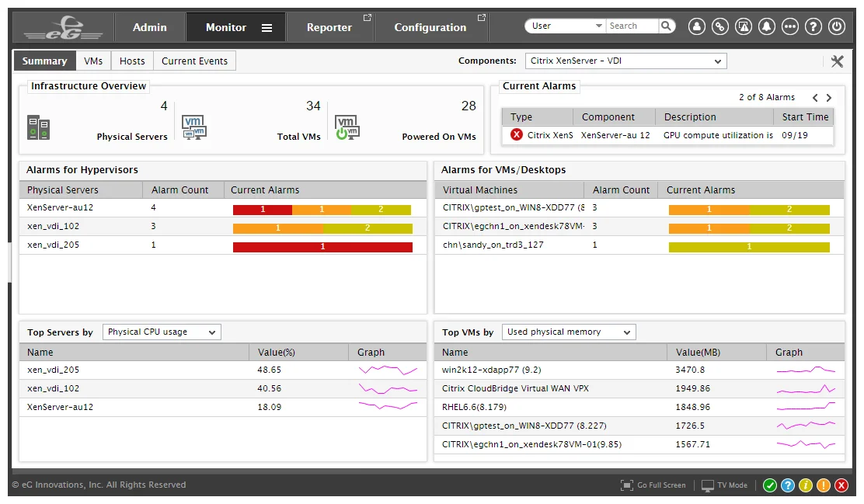
Task: Click the Go Full Screen link
Action: pyautogui.click(x=661, y=485)
